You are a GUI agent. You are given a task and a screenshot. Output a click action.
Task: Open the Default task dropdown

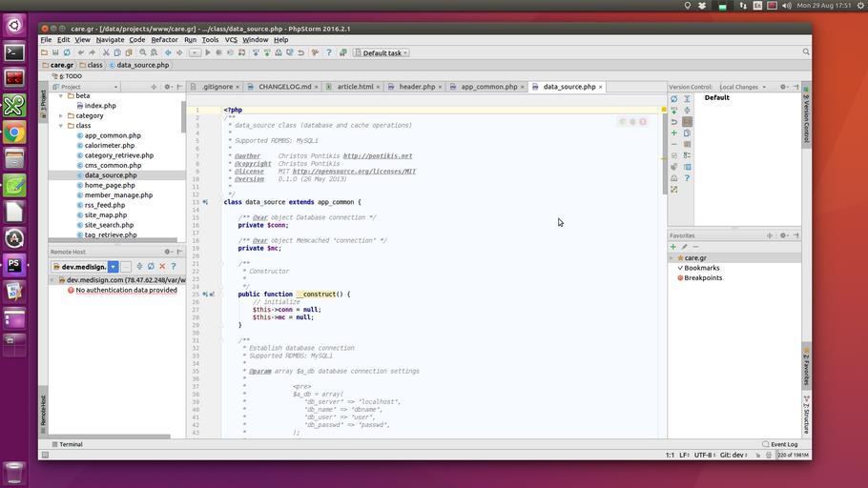[382, 53]
